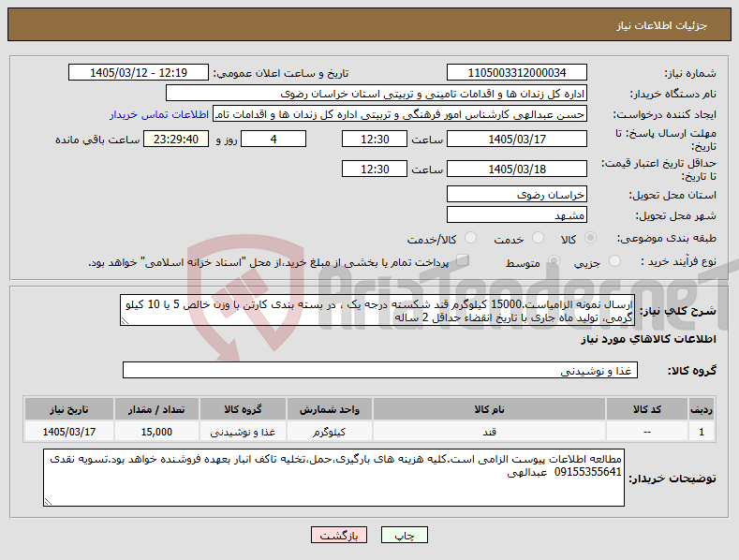Click the announcement date field 1405/03/12 - 12:19
The image size is (739, 560).
[139, 73]
